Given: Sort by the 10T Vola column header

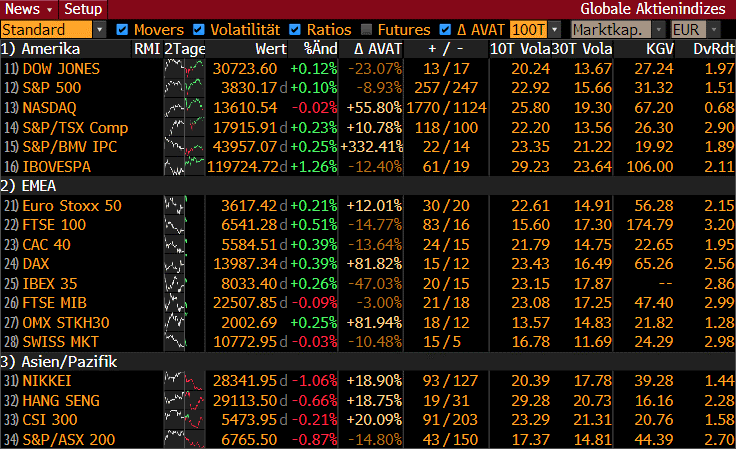Looking at the screenshot, I should [x=520, y=49].
